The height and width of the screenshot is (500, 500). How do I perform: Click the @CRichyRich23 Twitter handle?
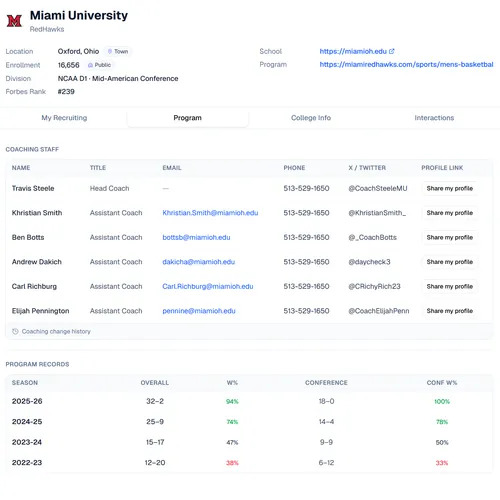coord(374,286)
